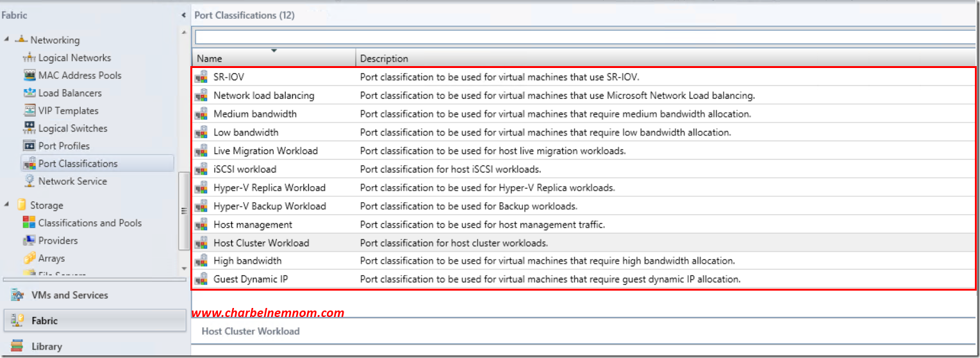Select the Low bandwidth name cell
The image size is (980, 358).
coord(246,132)
